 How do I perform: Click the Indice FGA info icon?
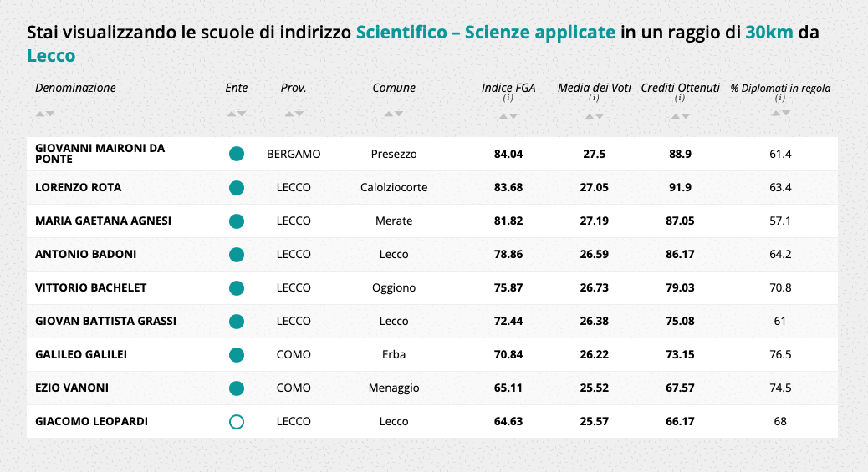click(508, 99)
